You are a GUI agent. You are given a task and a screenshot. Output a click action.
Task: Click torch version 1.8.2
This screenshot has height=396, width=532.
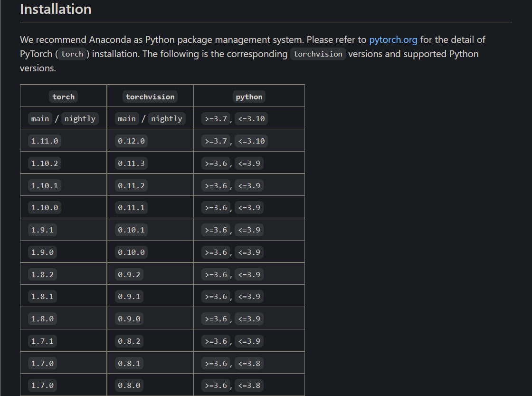click(x=42, y=274)
